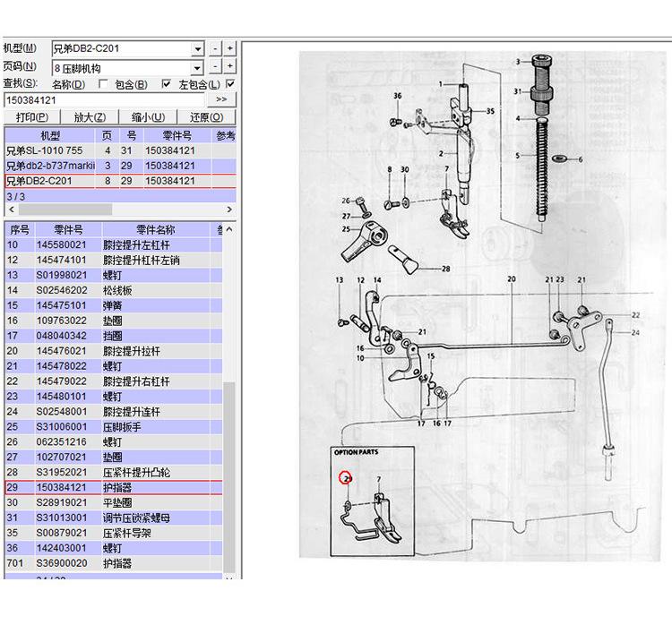Select part row 31 调节压锁紧螺母
This screenshot has height=642, width=672.
pos(114,518)
